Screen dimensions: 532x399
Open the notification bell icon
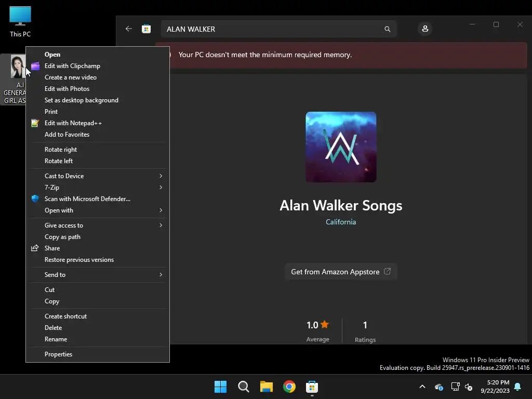tap(518, 387)
